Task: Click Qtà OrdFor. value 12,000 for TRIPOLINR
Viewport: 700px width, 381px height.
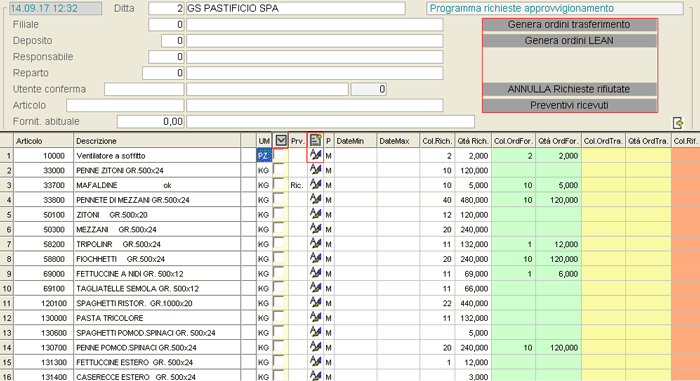Action: [x=566, y=244]
